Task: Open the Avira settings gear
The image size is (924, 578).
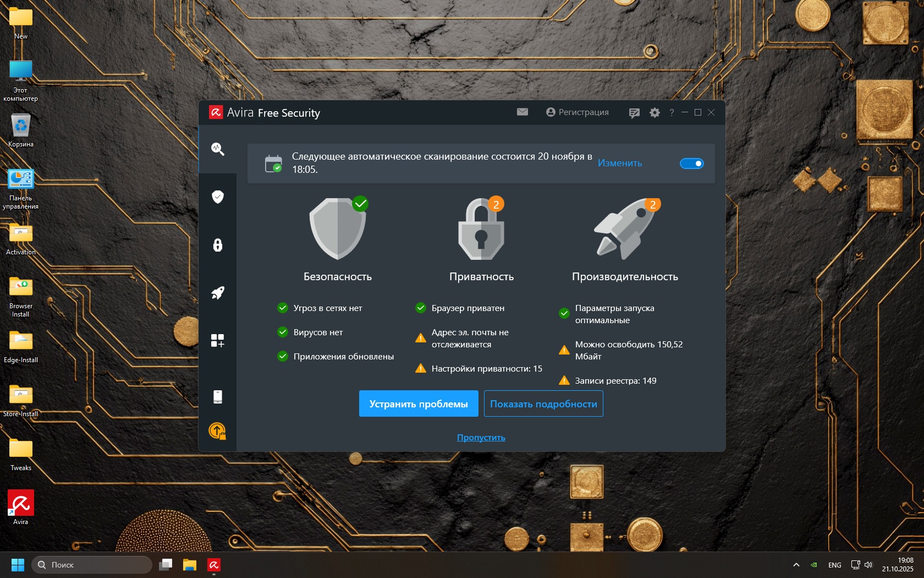Action: [x=654, y=113]
